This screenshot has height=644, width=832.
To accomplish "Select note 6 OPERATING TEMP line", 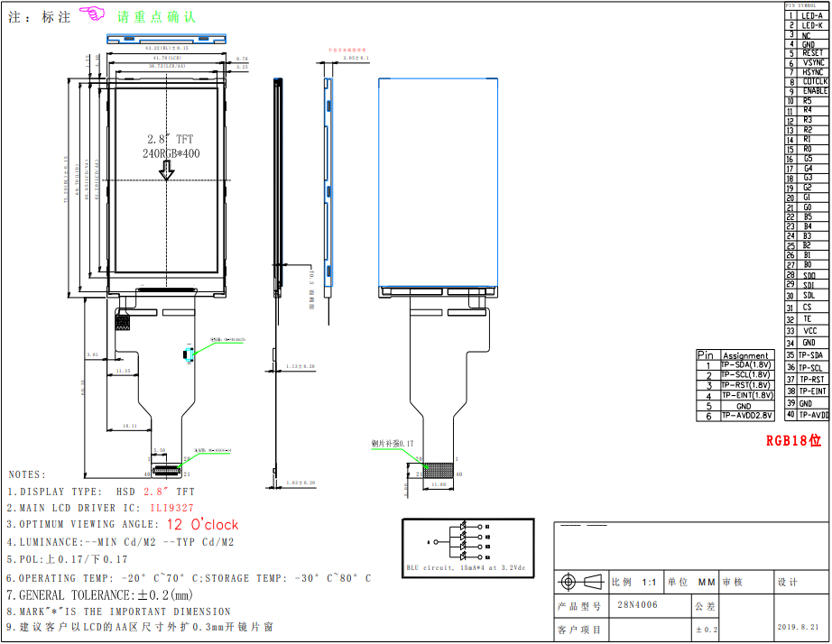I will click(x=189, y=578).
